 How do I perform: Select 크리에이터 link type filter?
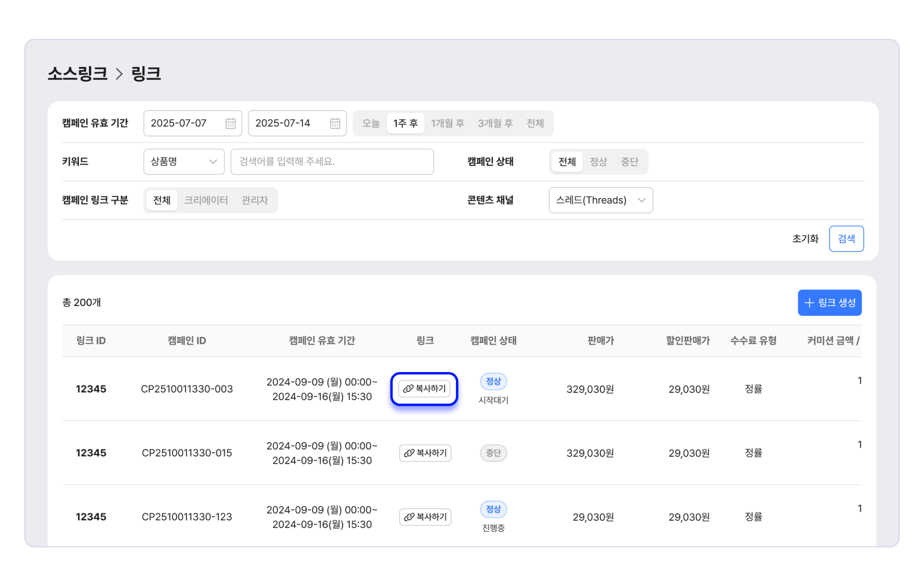coord(206,200)
